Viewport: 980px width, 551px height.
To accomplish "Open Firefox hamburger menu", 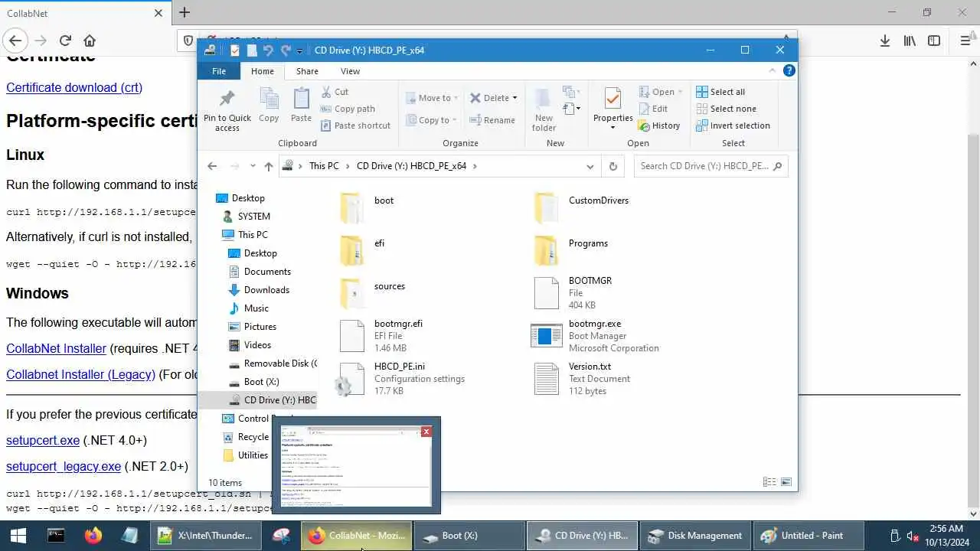I will tap(965, 41).
